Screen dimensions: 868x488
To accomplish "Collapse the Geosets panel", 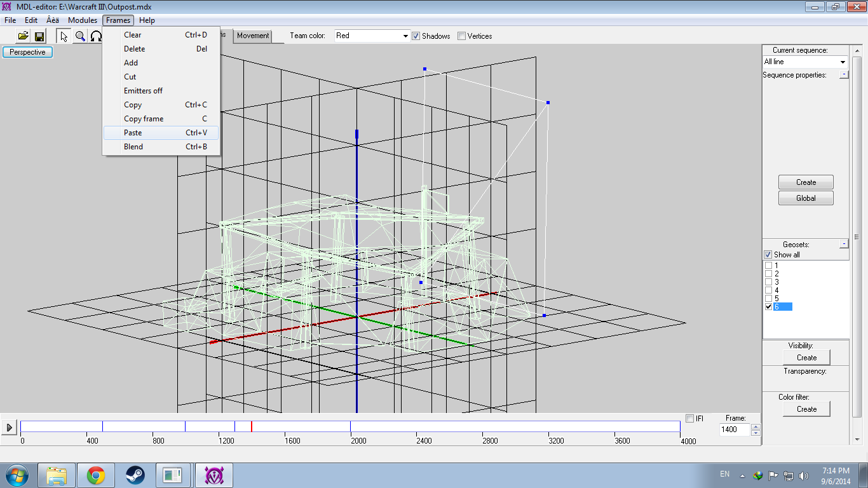I will tap(843, 244).
